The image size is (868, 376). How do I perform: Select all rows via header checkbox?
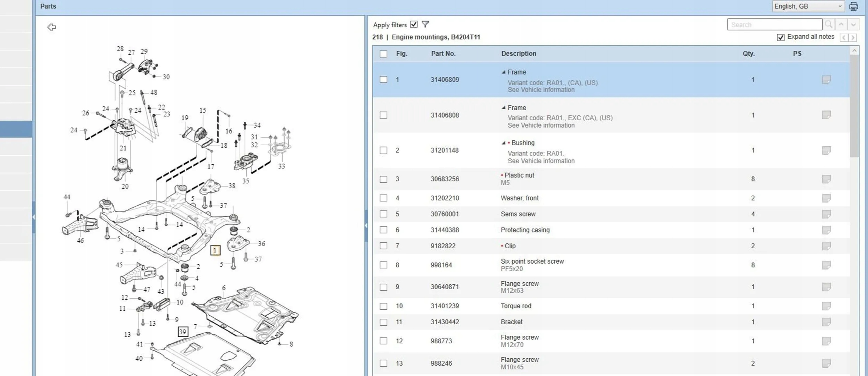(383, 54)
